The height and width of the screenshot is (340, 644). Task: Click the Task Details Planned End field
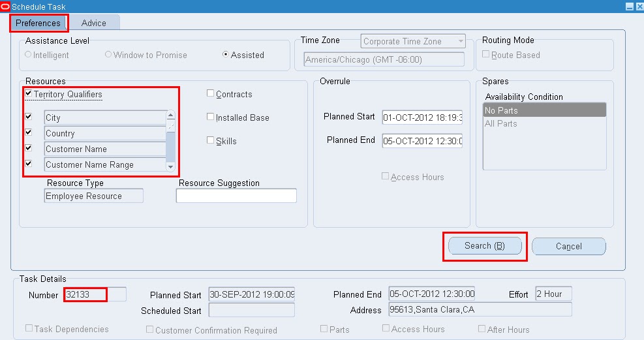[x=432, y=294]
